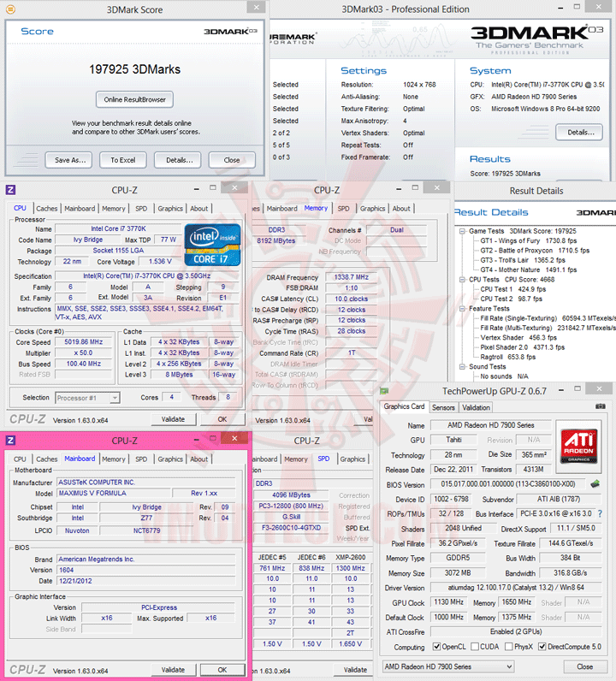Collapse the Game Tests tree node
This screenshot has width=616, height=681.
click(462, 231)
